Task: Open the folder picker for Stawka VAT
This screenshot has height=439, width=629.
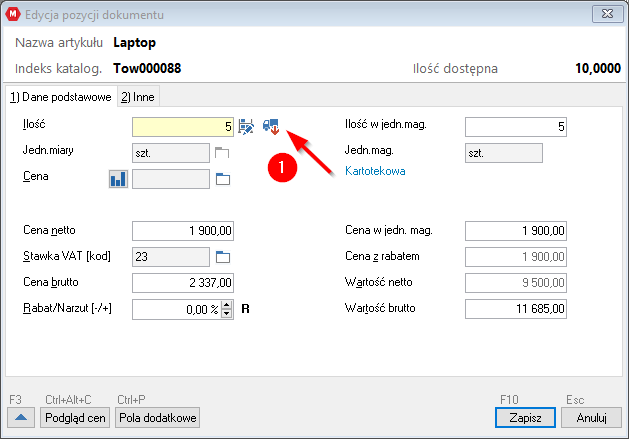Action: [223, 257]
